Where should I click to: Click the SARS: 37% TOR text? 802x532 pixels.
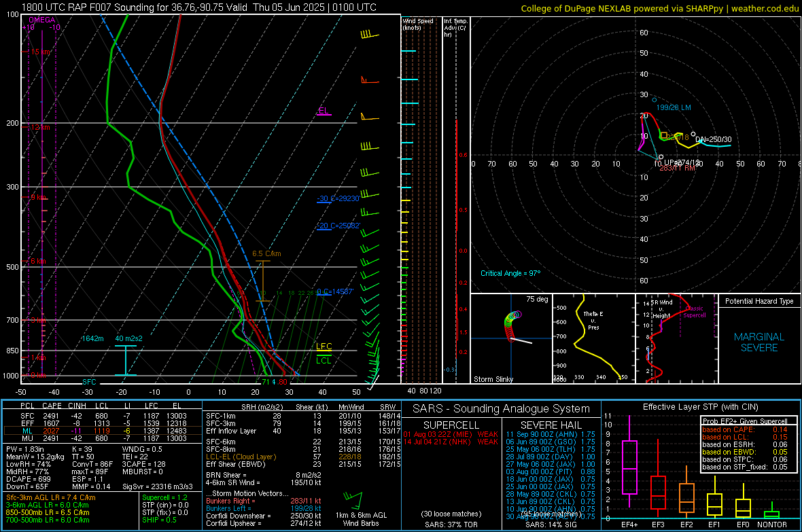tap(451, 525)
